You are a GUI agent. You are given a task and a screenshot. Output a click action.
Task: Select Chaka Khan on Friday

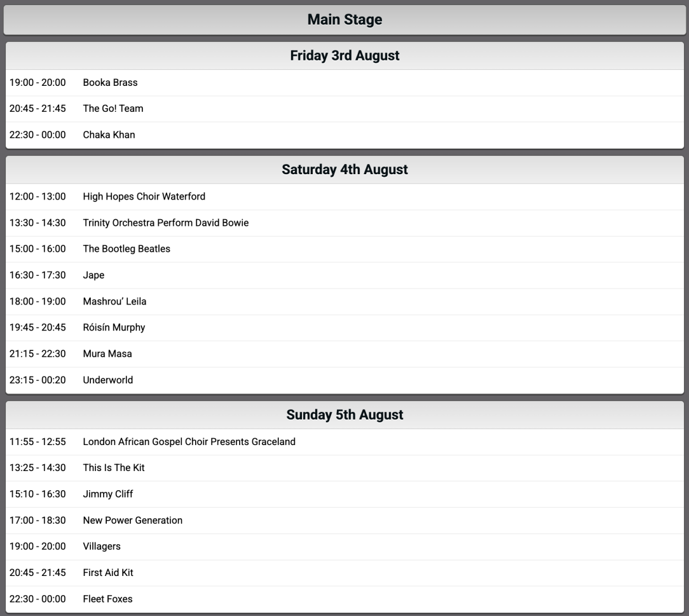pos(344,135)
